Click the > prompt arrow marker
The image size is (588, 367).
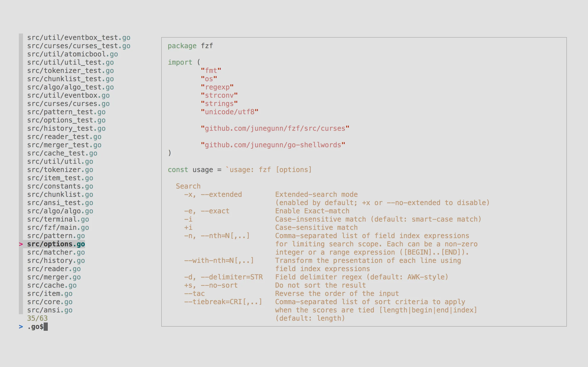(x=20, y=326)
